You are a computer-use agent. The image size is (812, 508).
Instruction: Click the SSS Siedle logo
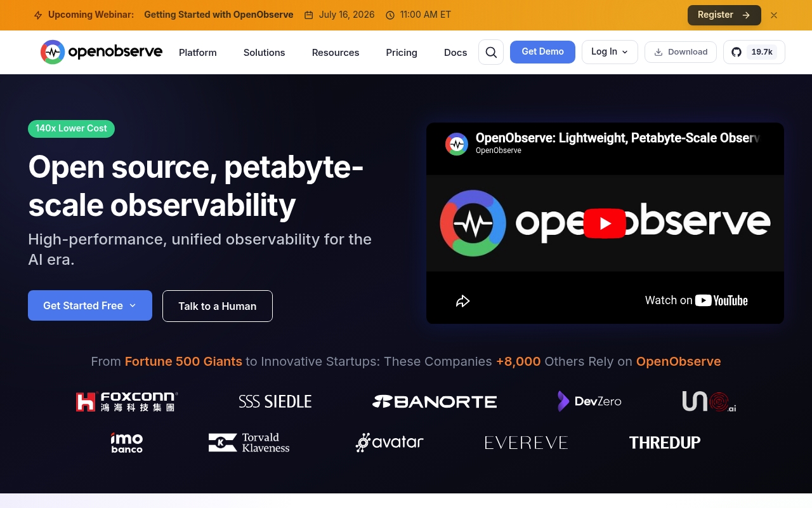point(275,401)
